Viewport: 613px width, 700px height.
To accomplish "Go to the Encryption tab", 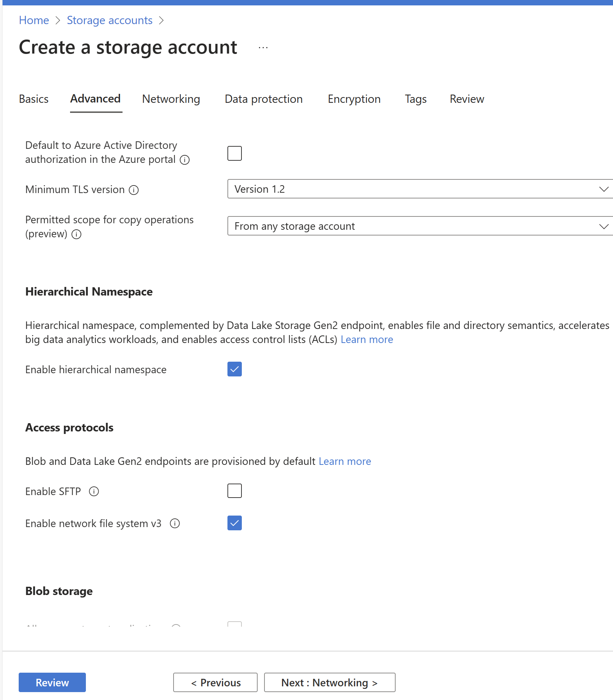I will 354,99.
